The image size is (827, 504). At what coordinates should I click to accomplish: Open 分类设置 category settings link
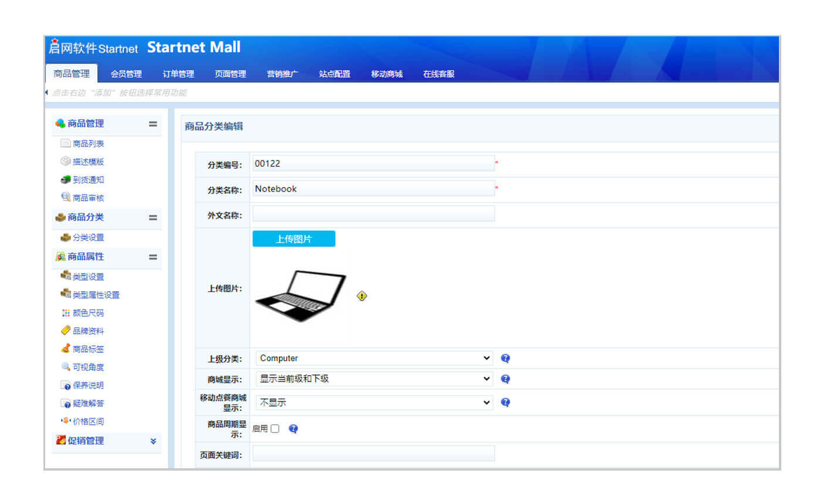88,237
